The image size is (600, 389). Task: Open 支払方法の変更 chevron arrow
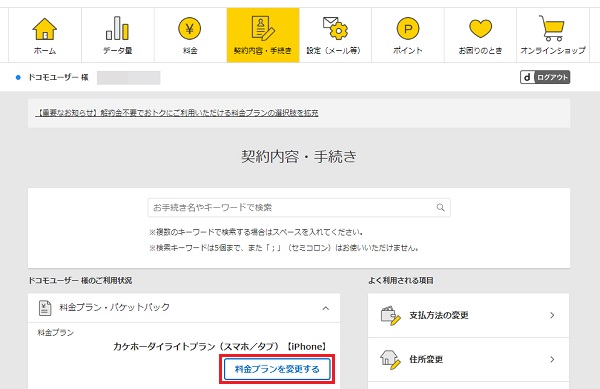[x=552, y=315]
